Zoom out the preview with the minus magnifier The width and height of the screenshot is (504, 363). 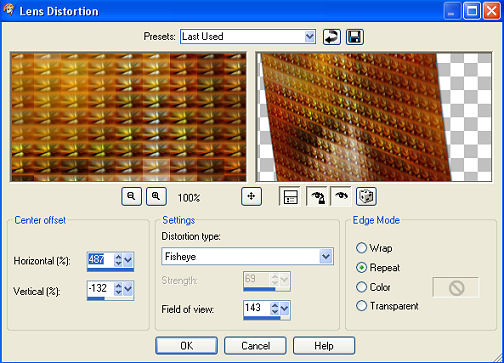click(x=131, y=196)
